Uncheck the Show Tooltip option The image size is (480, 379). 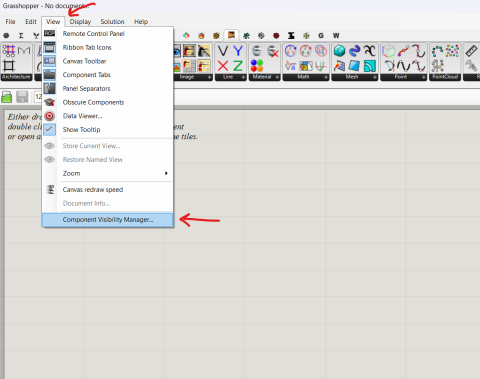pyautogui.click(x=107, y=129)
